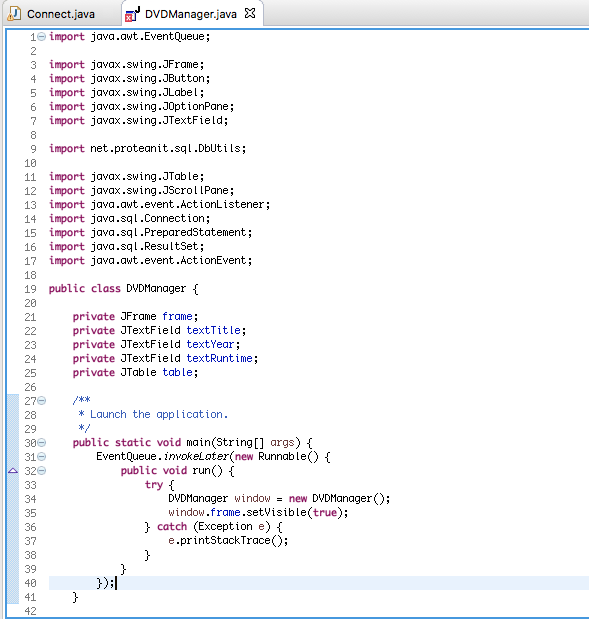Click line number 40 in the gutter

pos(30,583)
